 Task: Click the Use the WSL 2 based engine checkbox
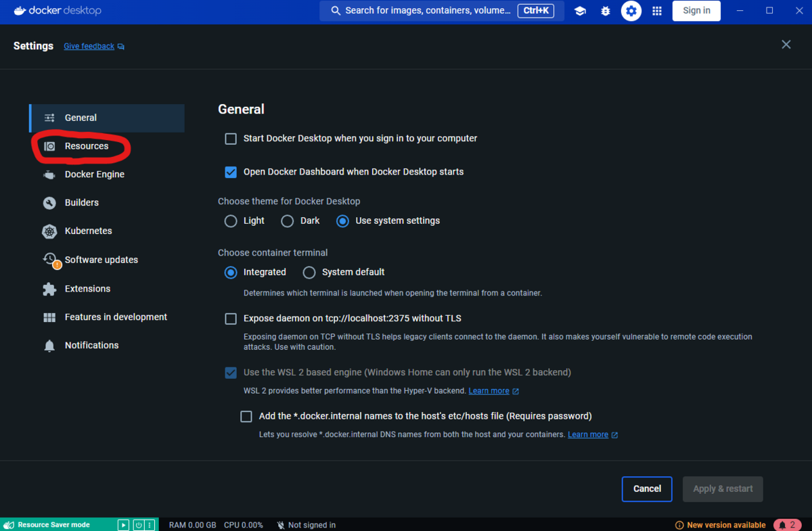pos(231,373)
